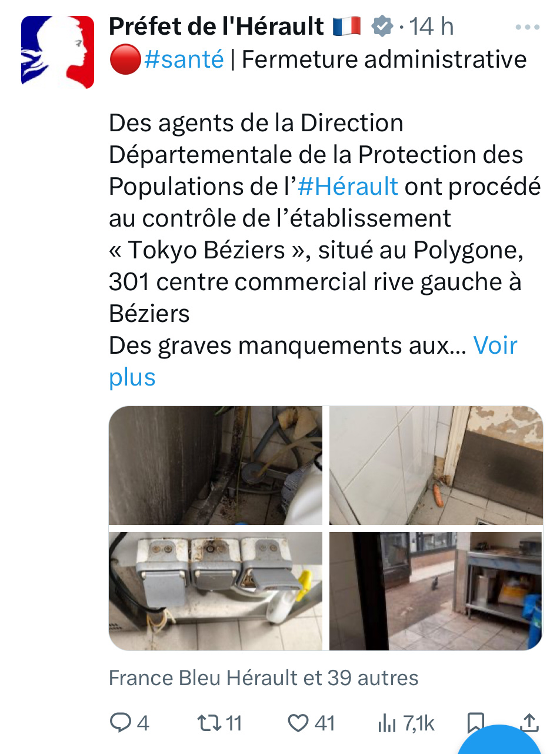Open the #Hérault hashtag link
The image size is (560, 754).
[x=348, y=187]
